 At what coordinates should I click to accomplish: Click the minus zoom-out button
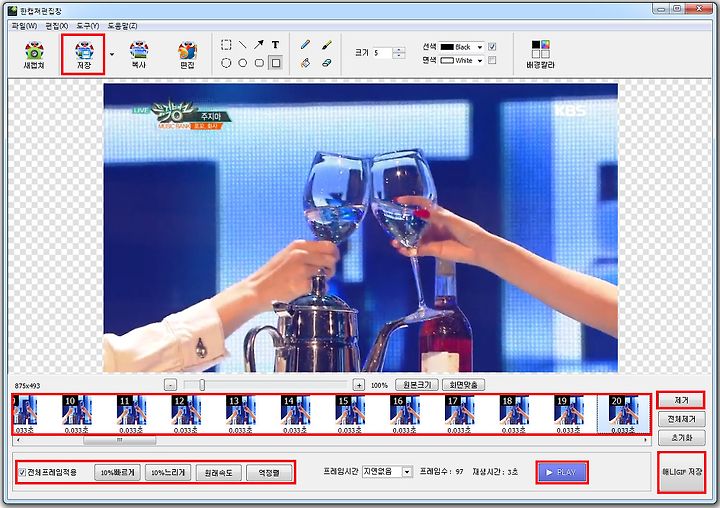[170, 385]
